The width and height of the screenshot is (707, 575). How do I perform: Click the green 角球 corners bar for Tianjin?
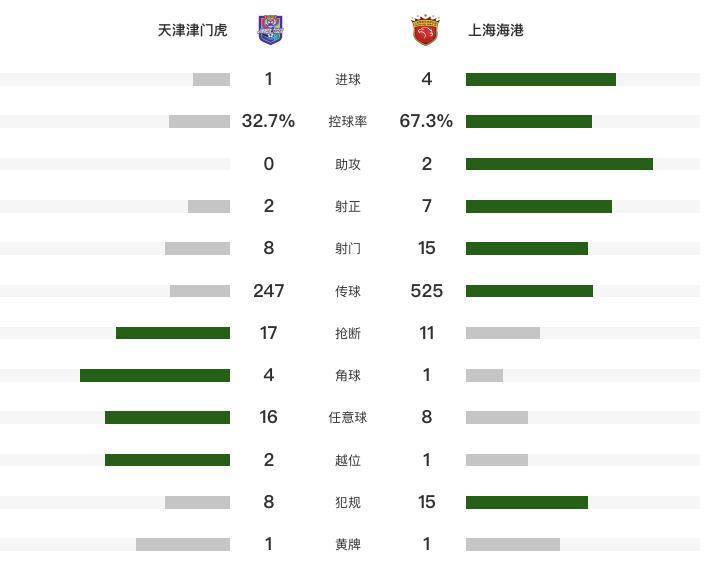tap(155, 375)
